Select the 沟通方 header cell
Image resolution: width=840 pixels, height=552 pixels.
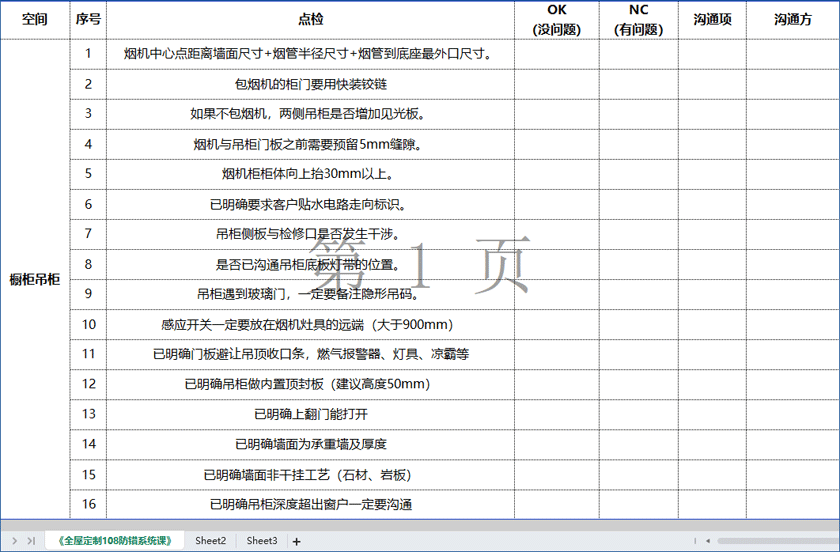[x=792, y=20]
